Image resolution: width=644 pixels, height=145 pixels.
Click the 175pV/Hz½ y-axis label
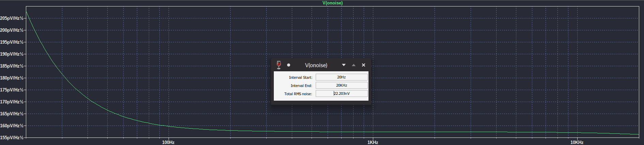tap(12, 90)
